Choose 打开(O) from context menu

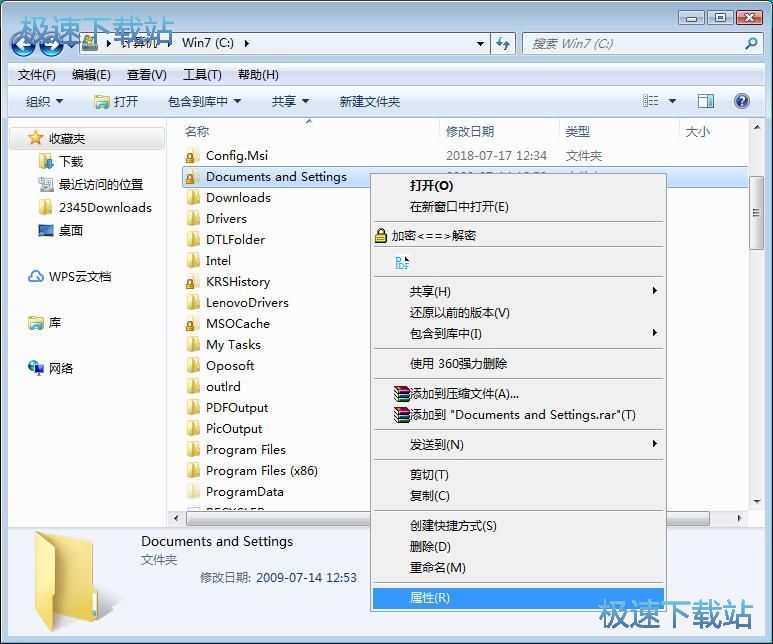point(518,185)
